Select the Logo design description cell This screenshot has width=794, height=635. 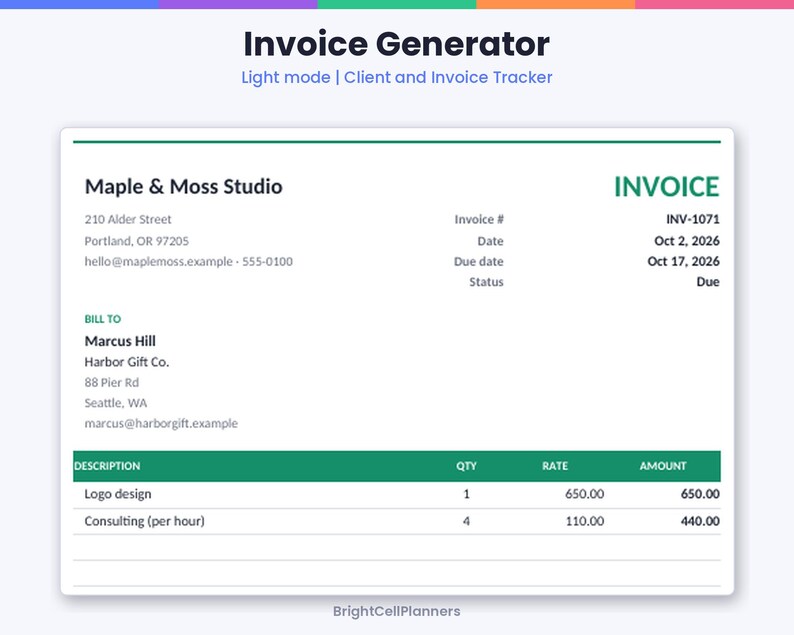tap(118, 494)
